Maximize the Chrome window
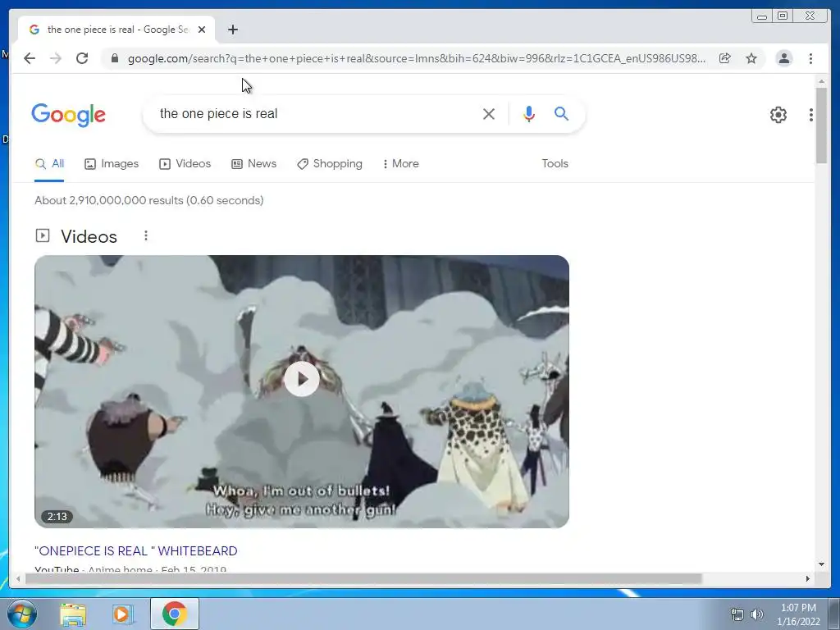Image resolution: width=840 pixels, height=630 pixels. pyautogui.click(x=783, y=16)
